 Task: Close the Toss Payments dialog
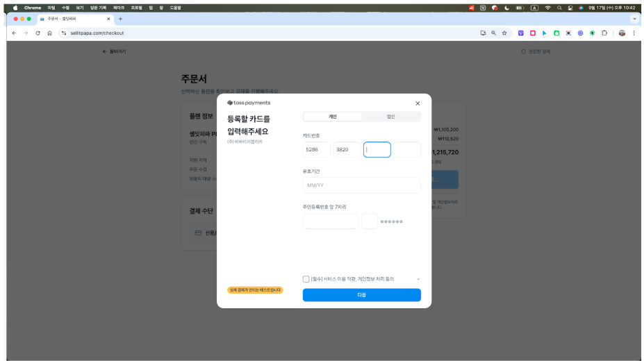tap(418, 103)
